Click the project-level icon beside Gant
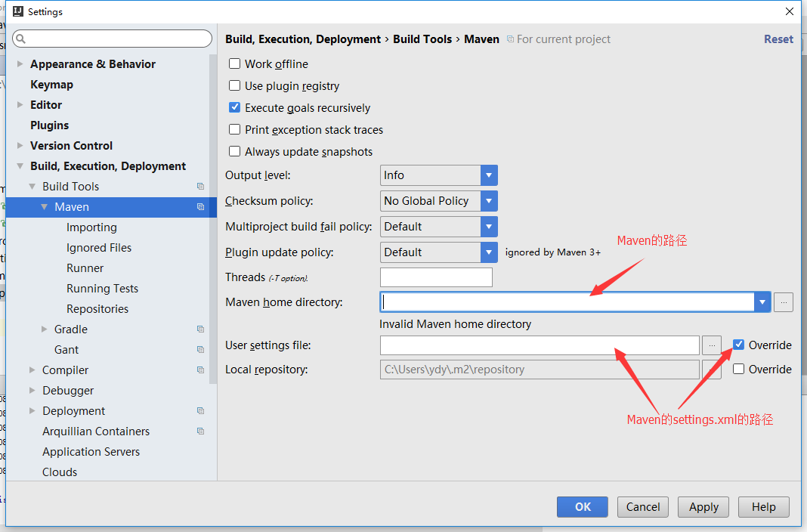This screenshot has width=807, height=532. 201,350
